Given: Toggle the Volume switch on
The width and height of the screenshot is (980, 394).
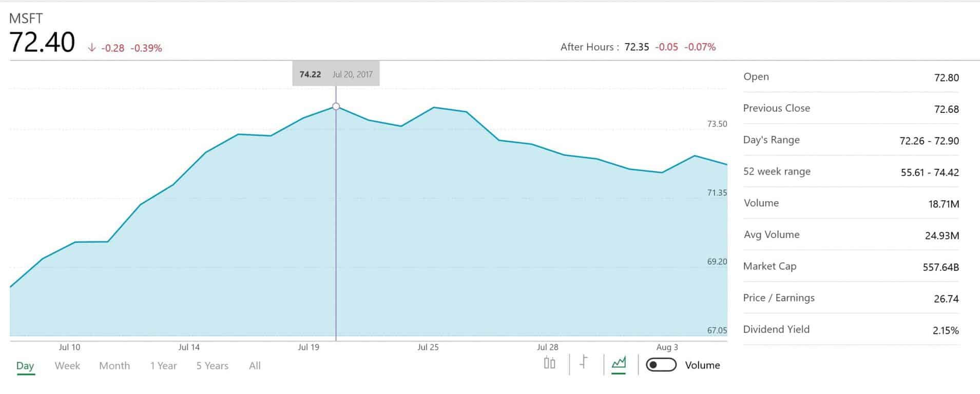Looking at the screenshot, I should click(x=661, y=365).
